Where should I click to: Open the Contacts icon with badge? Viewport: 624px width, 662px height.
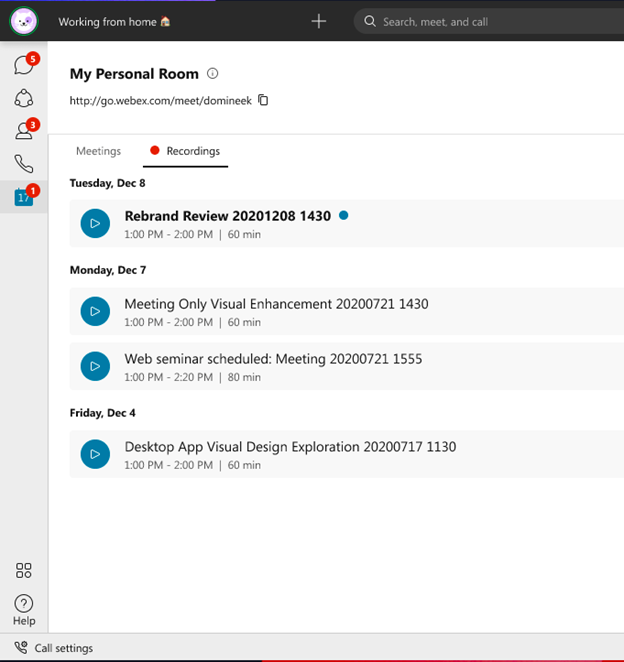pyautogui.click(x=23, y=131)
